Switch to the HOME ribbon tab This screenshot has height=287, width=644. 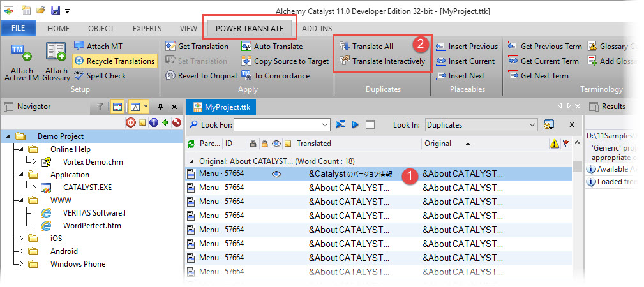click(58, 28)
